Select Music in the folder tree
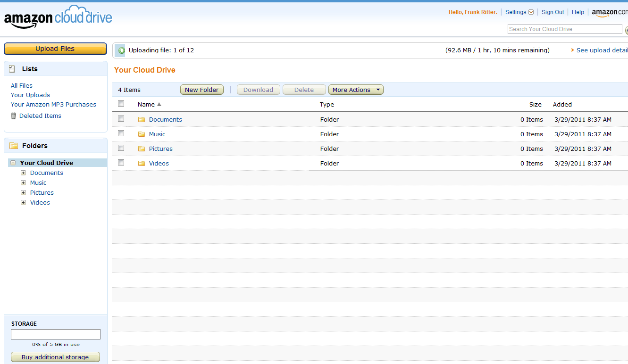The image size is (628, 364). (38, 182)
